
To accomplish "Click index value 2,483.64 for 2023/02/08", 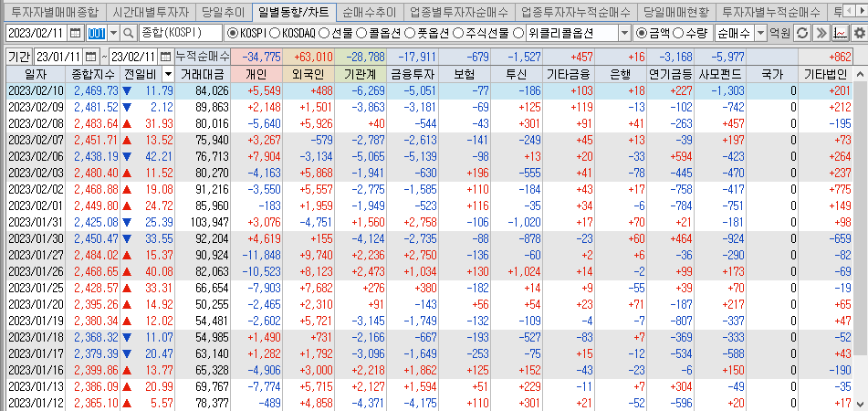I will pos(96,123).
